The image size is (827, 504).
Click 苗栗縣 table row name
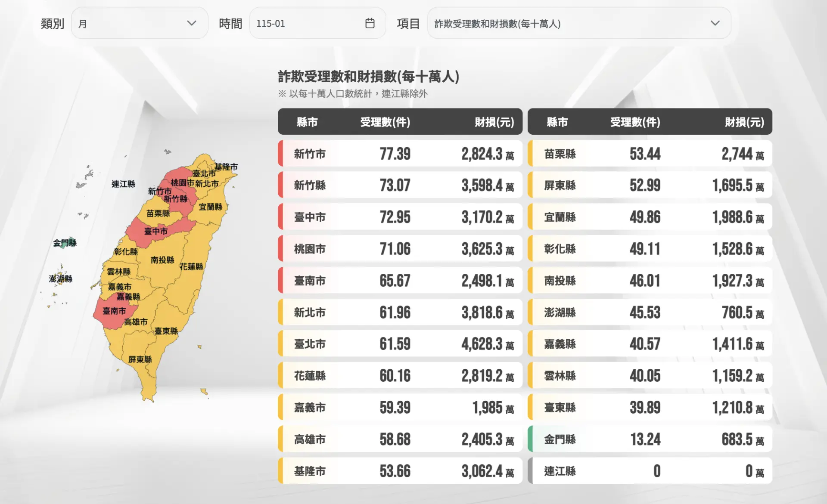560,154
